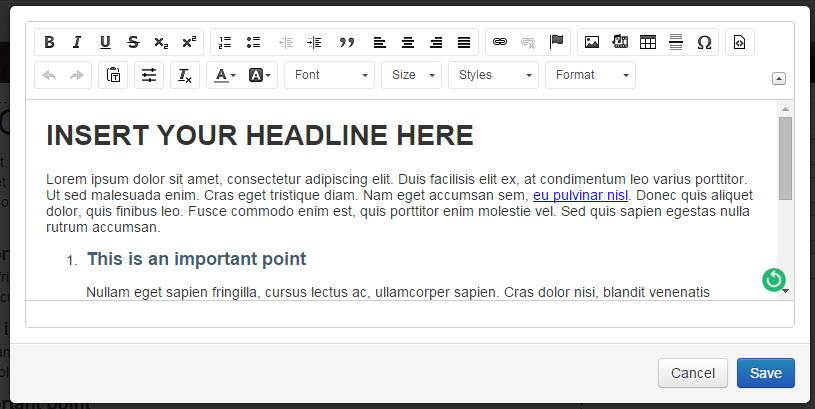This screenshot has height=409, width=815.
Task: Click the block quote icon
Action: tap(347, 42)
